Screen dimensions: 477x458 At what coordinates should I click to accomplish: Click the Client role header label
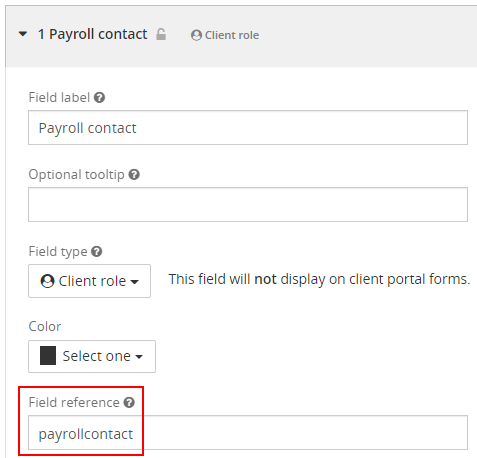coord(232,35)
